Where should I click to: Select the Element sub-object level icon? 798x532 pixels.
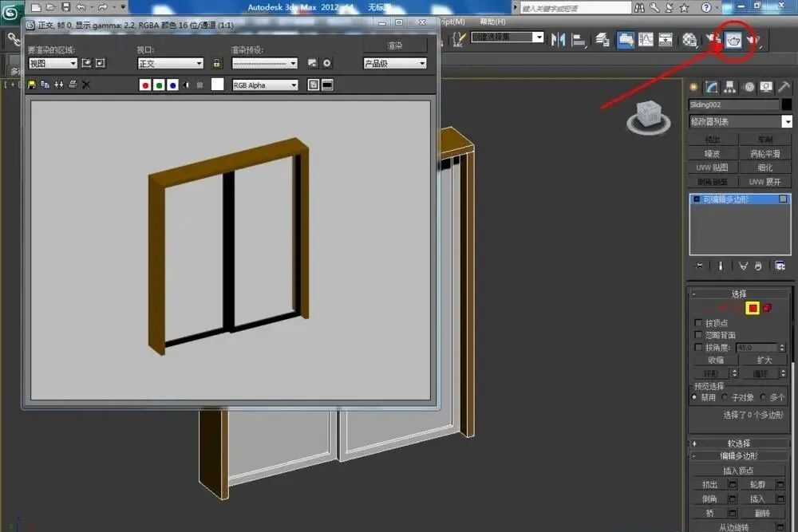click(x=768, y=308)
